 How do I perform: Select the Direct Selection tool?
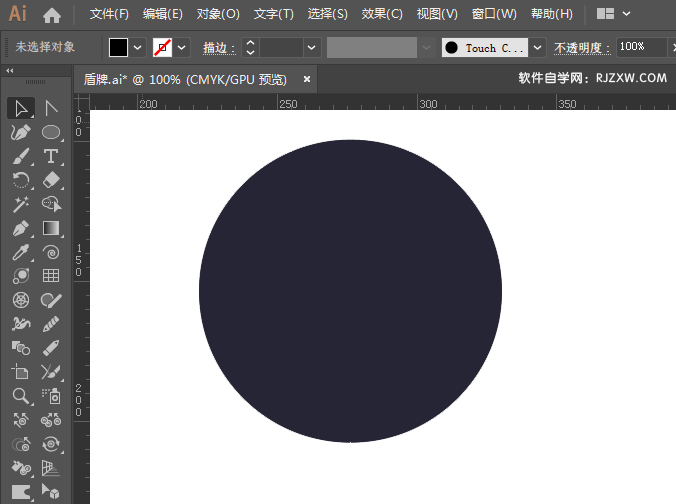51,108
